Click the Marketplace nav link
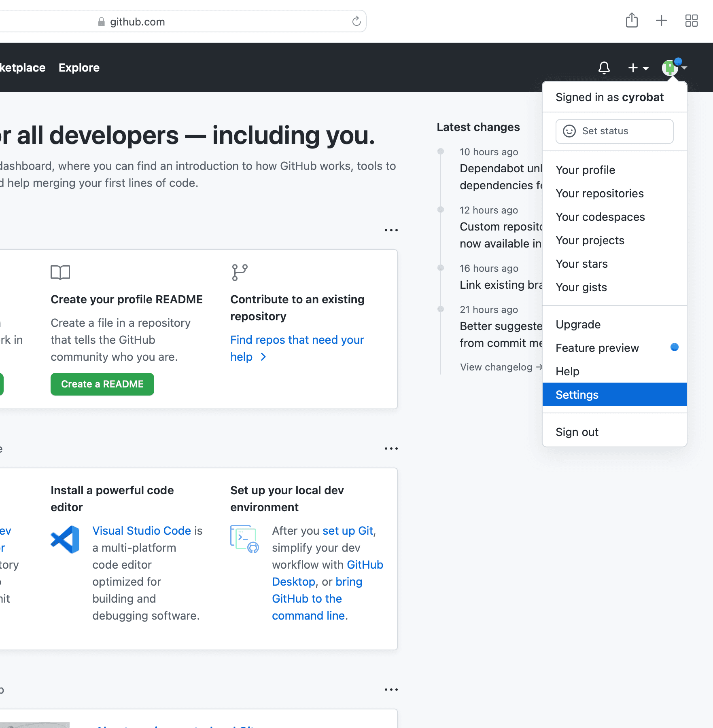This screenshot has width=713, height=728. [x=23, y=68]
